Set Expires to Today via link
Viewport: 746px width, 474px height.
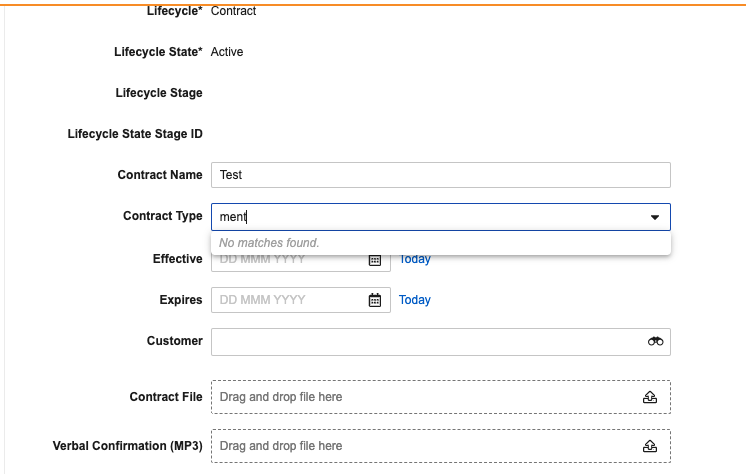pyautogui.click(x=414, y=300)
